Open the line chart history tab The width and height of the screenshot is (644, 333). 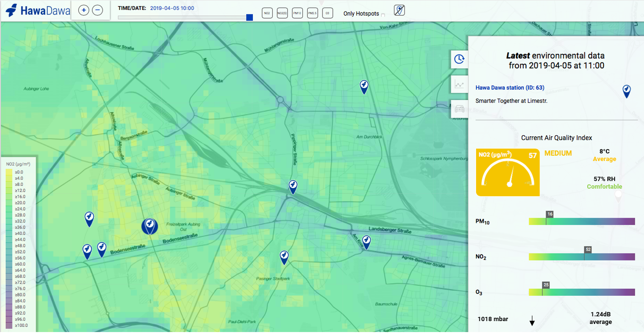click(x=459, y=84)
